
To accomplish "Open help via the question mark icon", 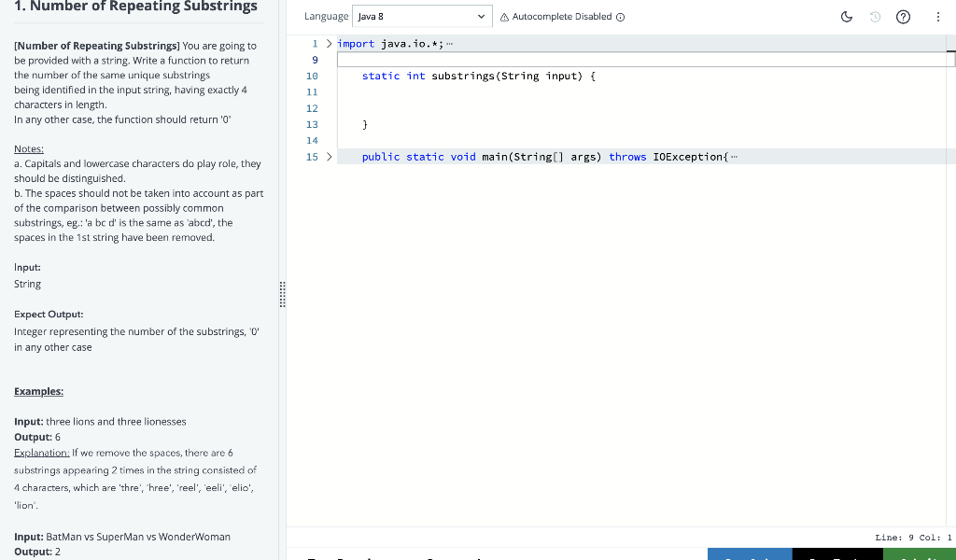I will pos(903,17).
